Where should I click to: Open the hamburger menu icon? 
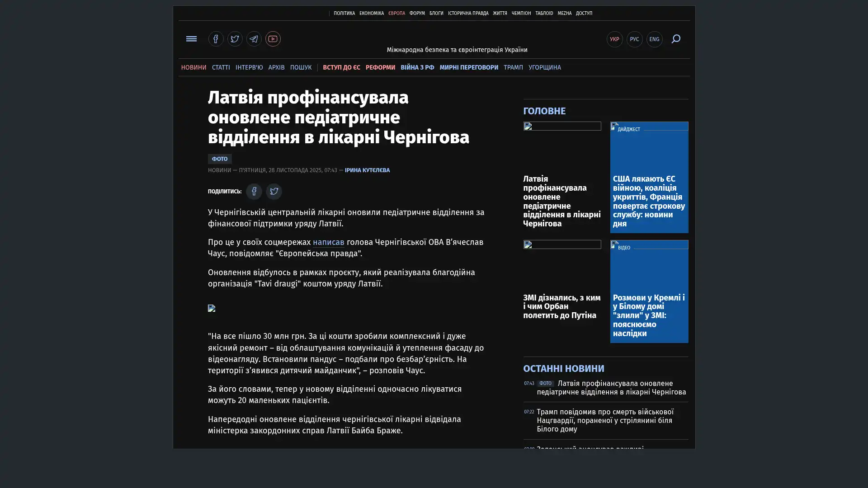click(191, 39)
